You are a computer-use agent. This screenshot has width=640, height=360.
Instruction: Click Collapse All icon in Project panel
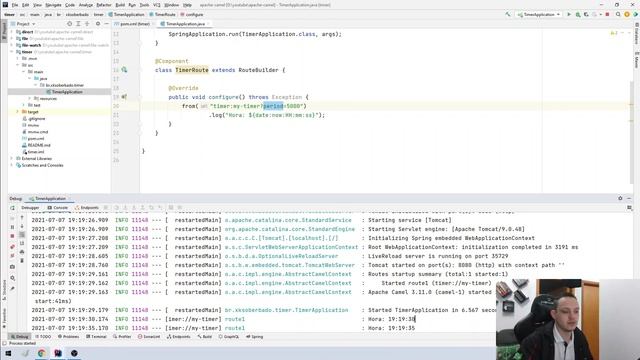point(87,24)
